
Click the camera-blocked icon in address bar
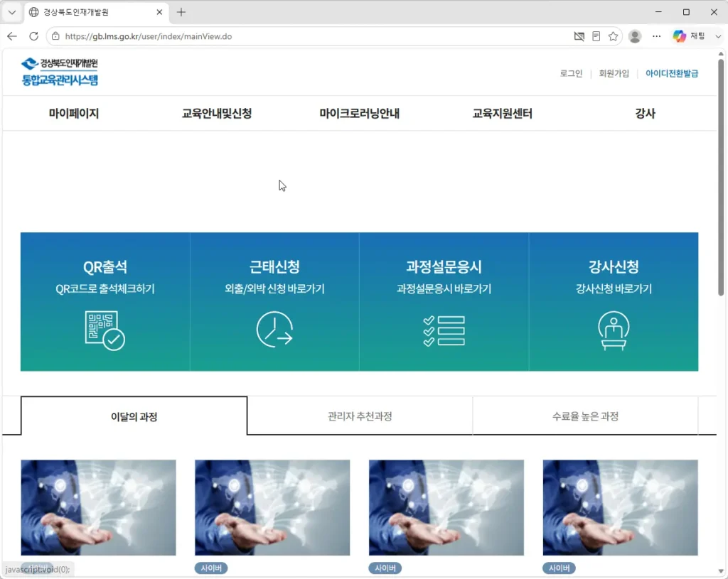pyautogui.click(x=579, y=36)
